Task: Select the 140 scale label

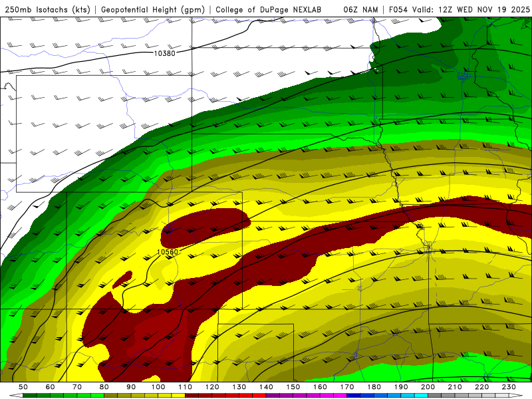Action: click(x=266, y=387)
